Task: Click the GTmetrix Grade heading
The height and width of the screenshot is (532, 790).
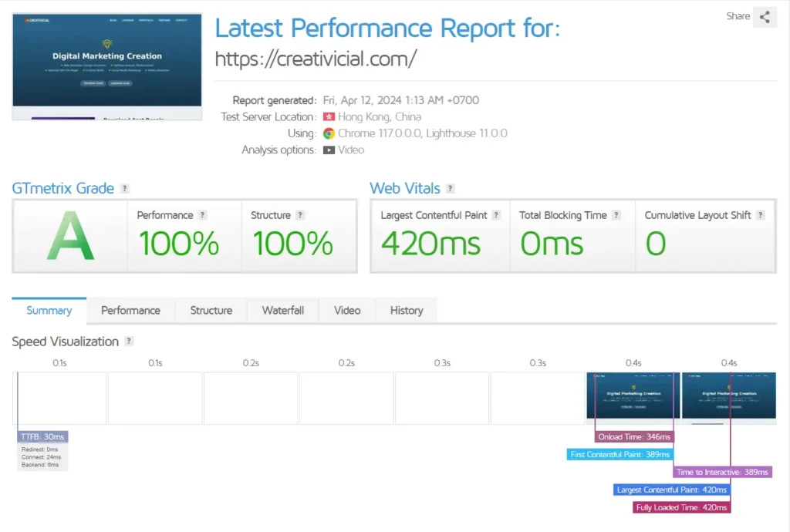Action: (x=63, y=188)
